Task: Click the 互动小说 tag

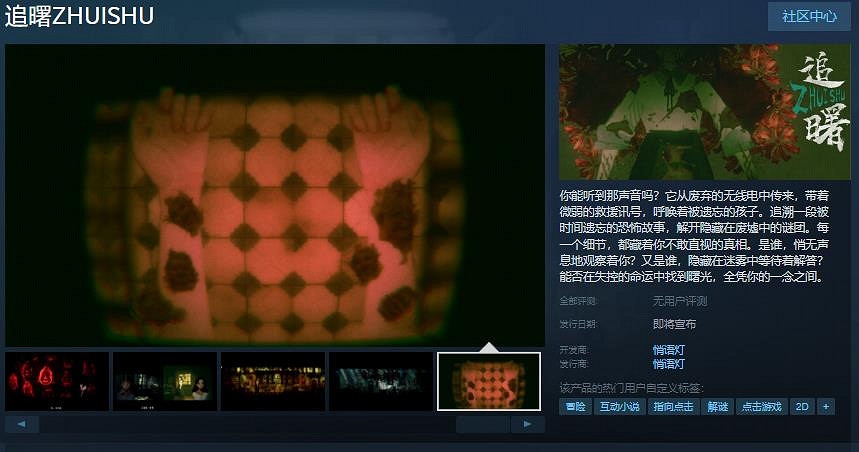Action: coord(620,407)
